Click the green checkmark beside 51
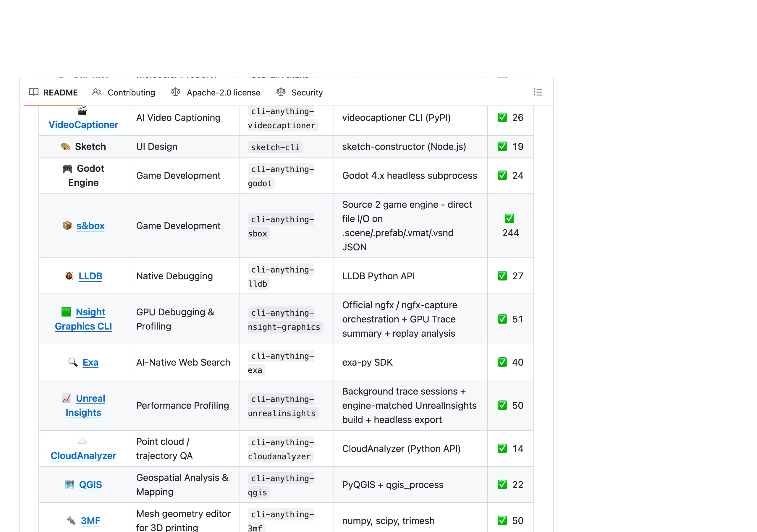Viewport: 757px width, 532px height. (502, 319)
